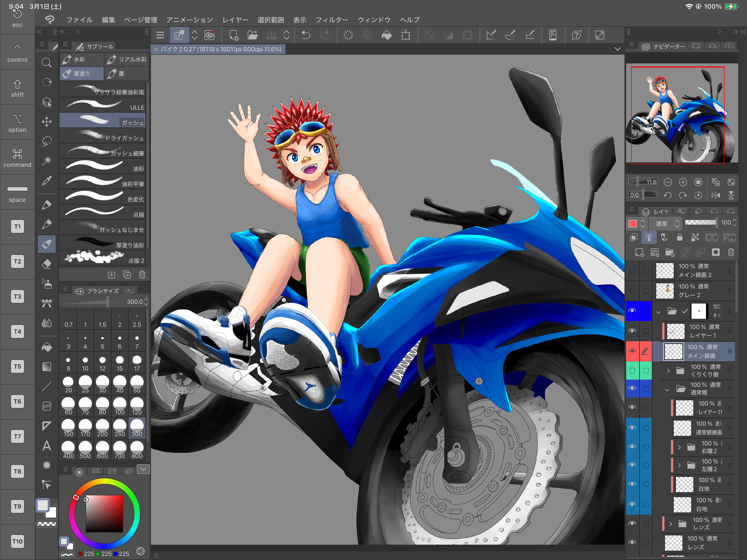
Task: Click the Clip Studio swirl icon
Action: [x=210, y=35]
